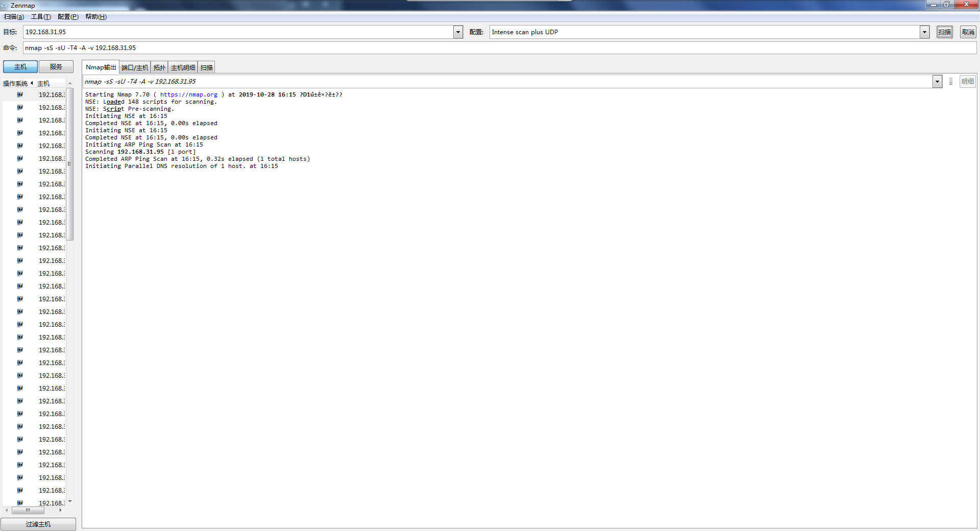Open the 帮助(H) menu
This screenshot has height=531, width=980.
pos(96,17)
